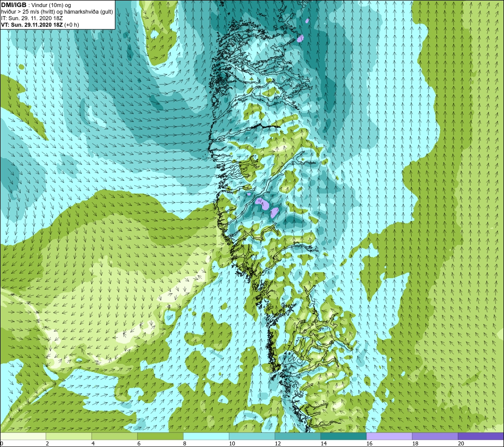Click the legend scale label '8'
Image resolution: width=504 pixels, height=447 pixels.
click(184, 443)
